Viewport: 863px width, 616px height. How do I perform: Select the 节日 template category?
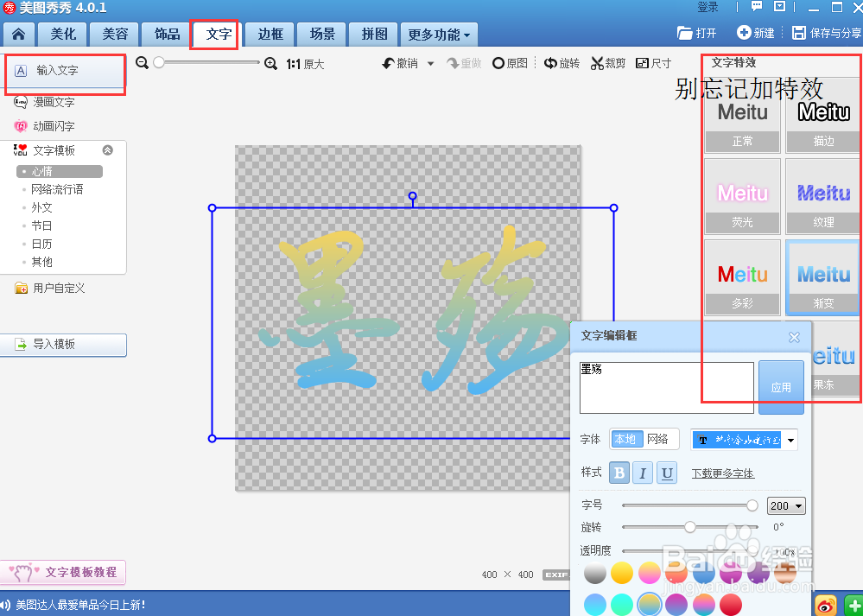[x=41, y=225]
